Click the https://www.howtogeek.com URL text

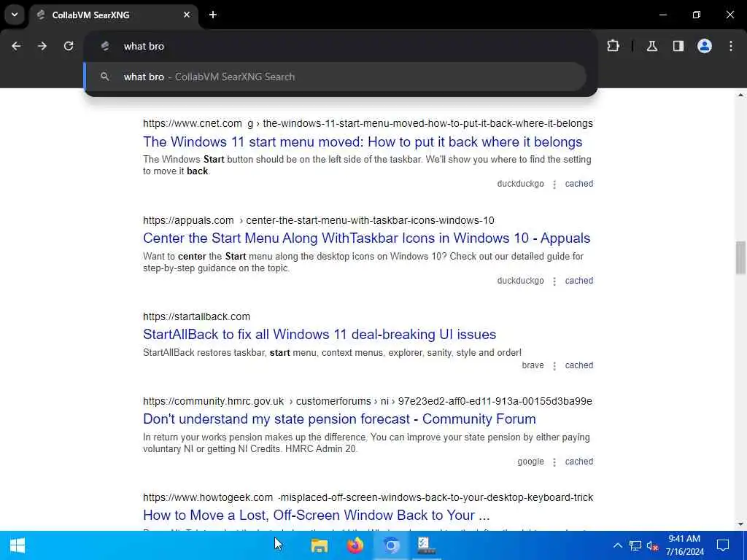(x=208, y=497)
